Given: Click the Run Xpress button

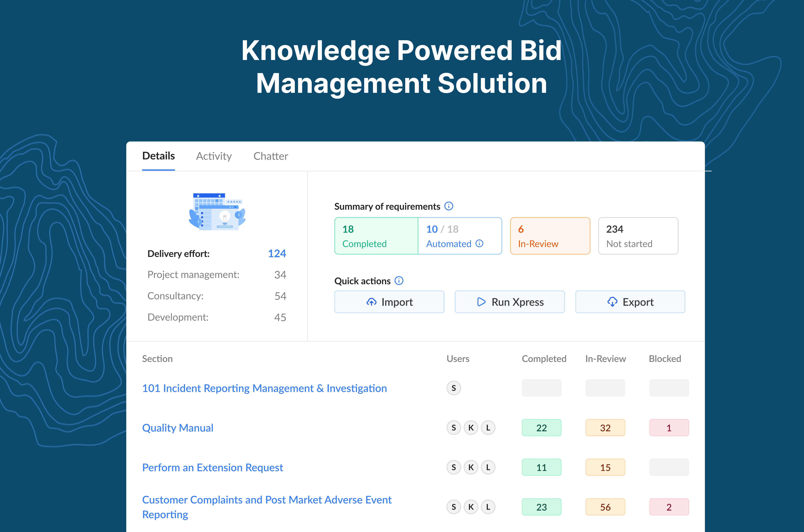Looking at the screenshot, I should [509, 302].
